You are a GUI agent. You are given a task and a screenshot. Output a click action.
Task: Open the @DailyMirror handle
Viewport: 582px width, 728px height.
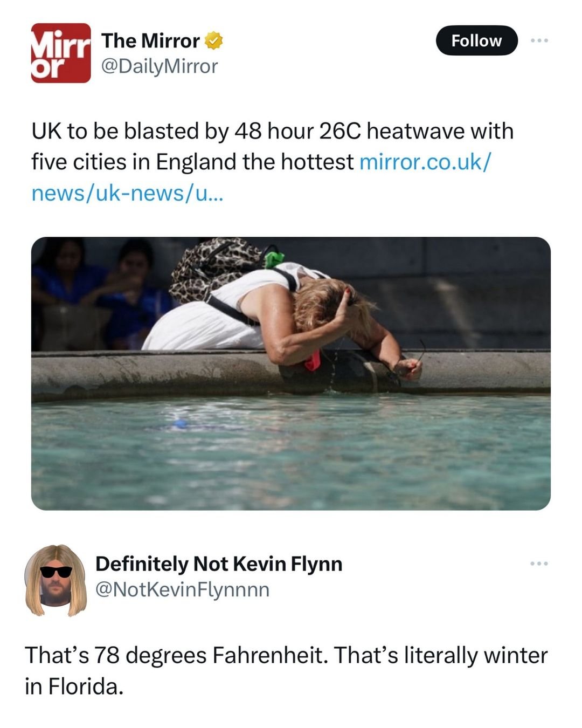pyautogui.click(x=160, y=66)
